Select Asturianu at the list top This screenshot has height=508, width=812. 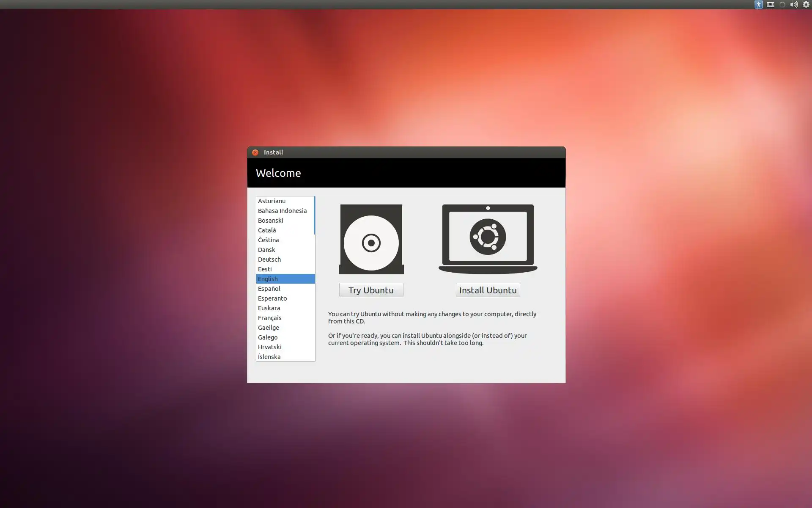272,201
